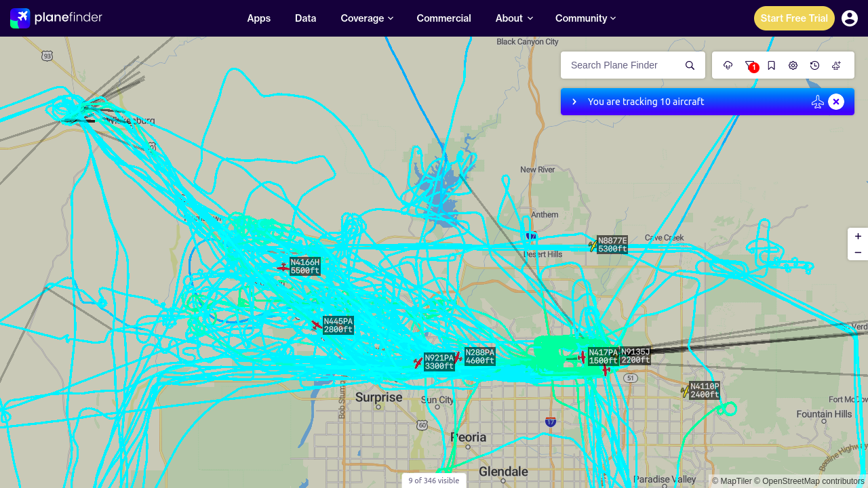The image size is (868, 488).
Task: Close the tracking 10 aircraft banner
Action: pos(836,102)
